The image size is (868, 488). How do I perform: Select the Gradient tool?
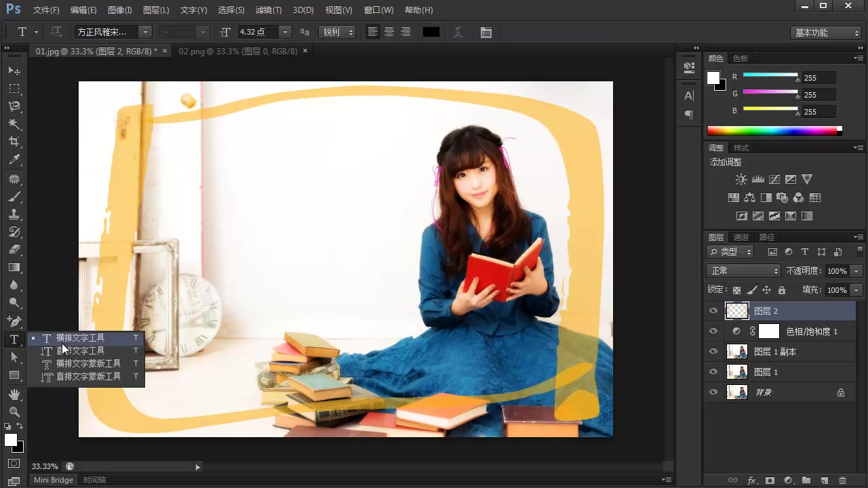(x=14, y=267)
